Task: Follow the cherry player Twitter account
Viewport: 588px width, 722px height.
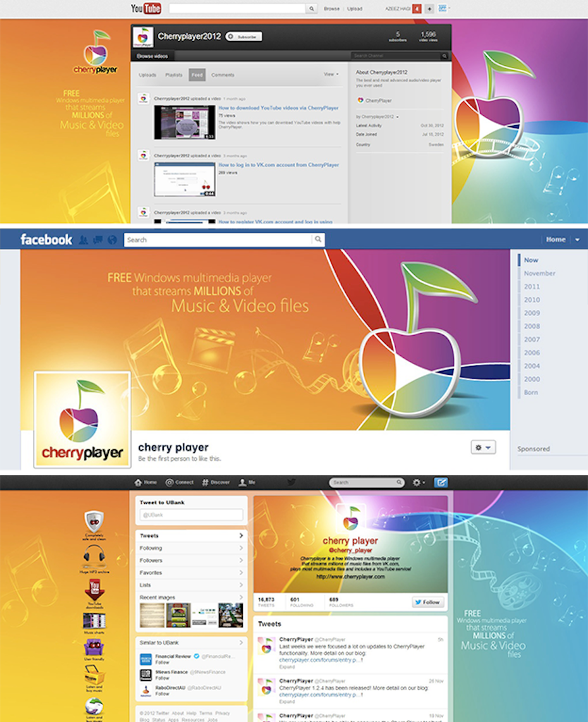Action: tap(428, 602)
